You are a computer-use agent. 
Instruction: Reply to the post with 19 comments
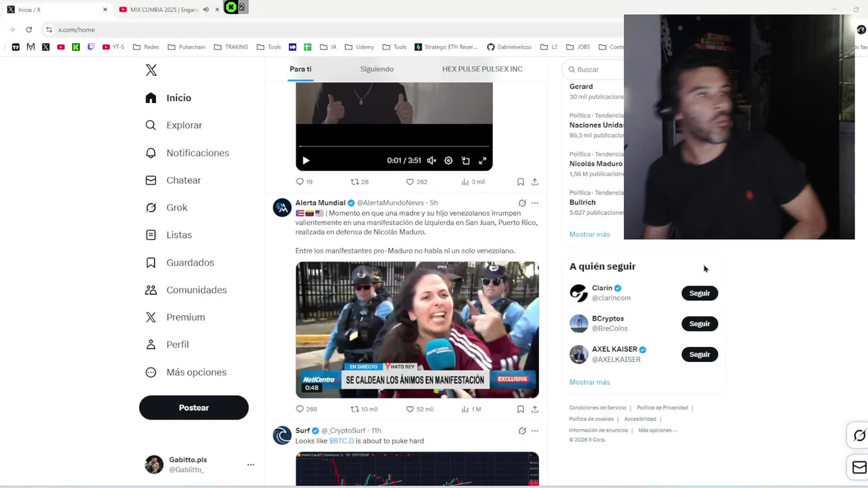point(304,182)
